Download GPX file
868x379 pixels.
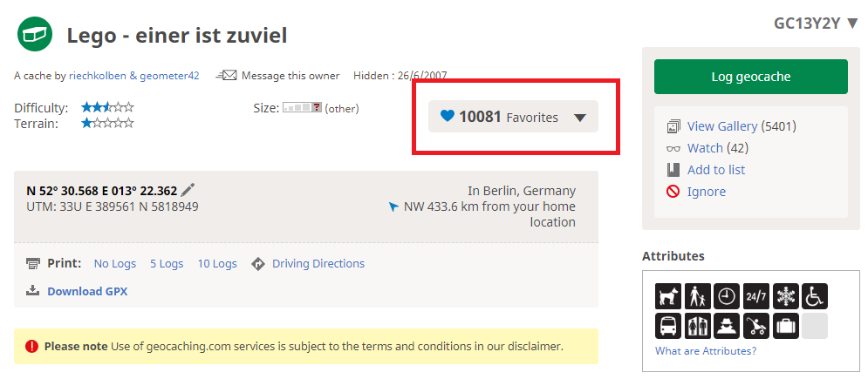point(87,291)
